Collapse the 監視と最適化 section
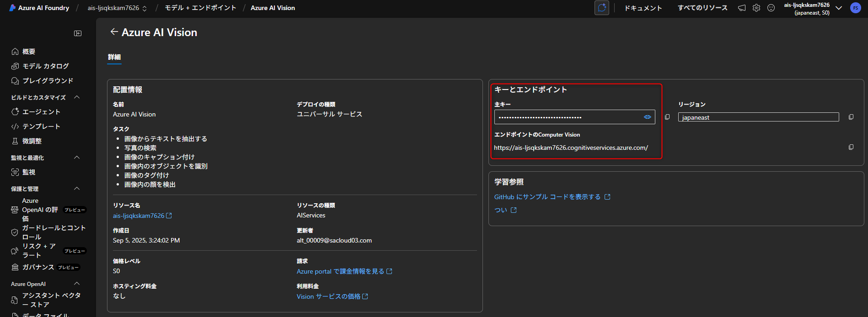This screenshot has width=868, height=317. point(77,158)
